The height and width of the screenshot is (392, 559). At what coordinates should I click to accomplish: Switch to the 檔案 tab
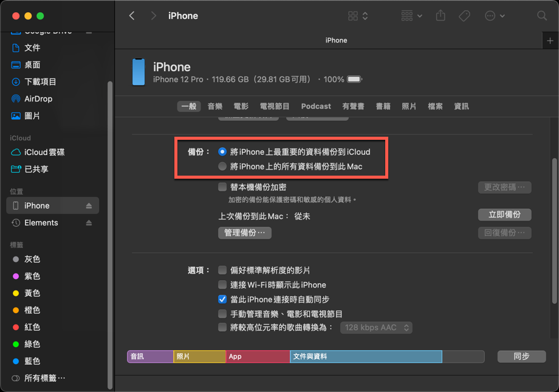435,106
